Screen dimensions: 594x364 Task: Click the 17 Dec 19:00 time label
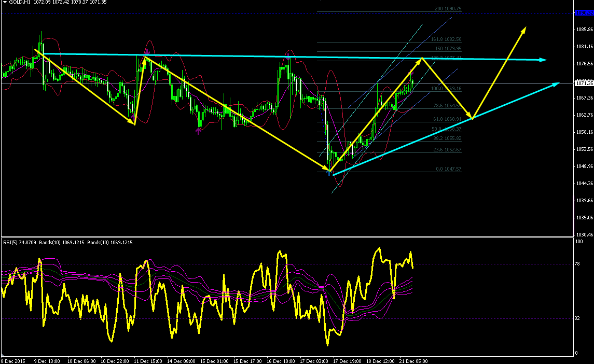348,361
